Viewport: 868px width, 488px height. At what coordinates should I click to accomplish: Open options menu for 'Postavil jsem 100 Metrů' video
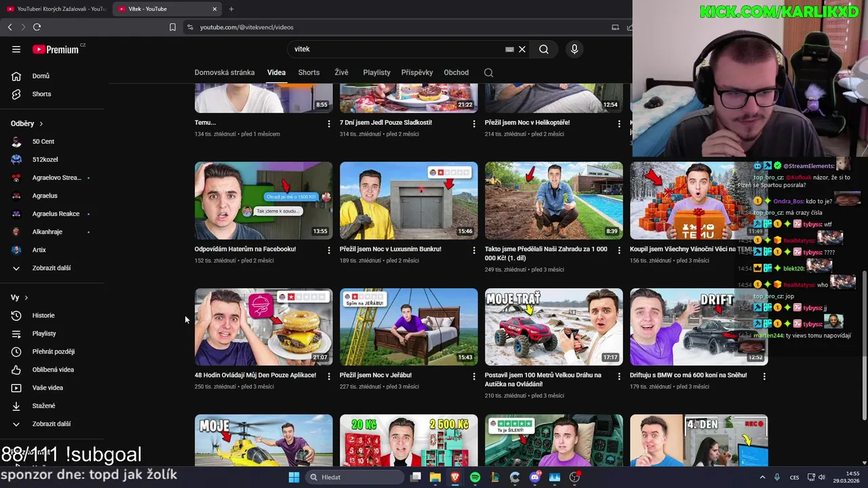(619, 376)
